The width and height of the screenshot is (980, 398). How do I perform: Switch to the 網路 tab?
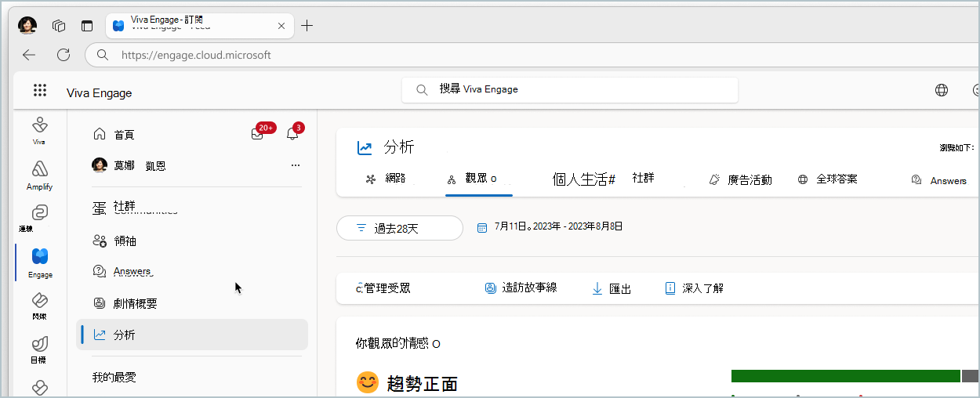point(386,179)
